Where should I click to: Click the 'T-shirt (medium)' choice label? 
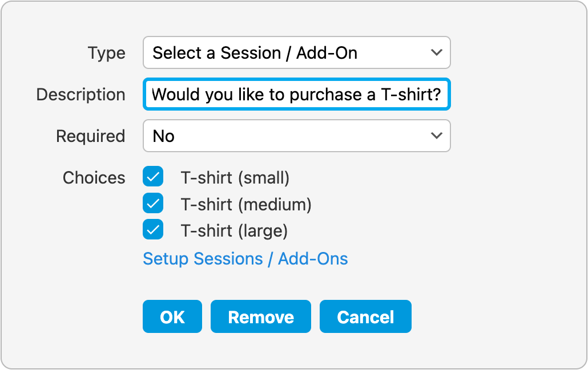pyautogui.click(x=246, y=204)
